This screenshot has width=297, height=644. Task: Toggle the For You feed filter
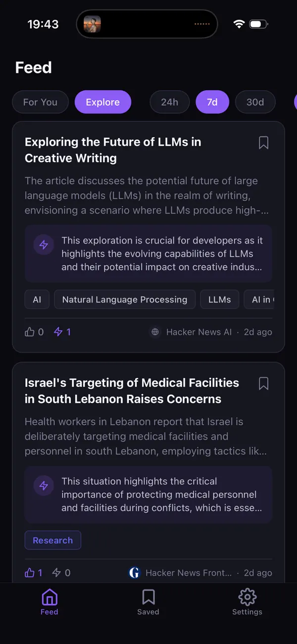[40, 102]
